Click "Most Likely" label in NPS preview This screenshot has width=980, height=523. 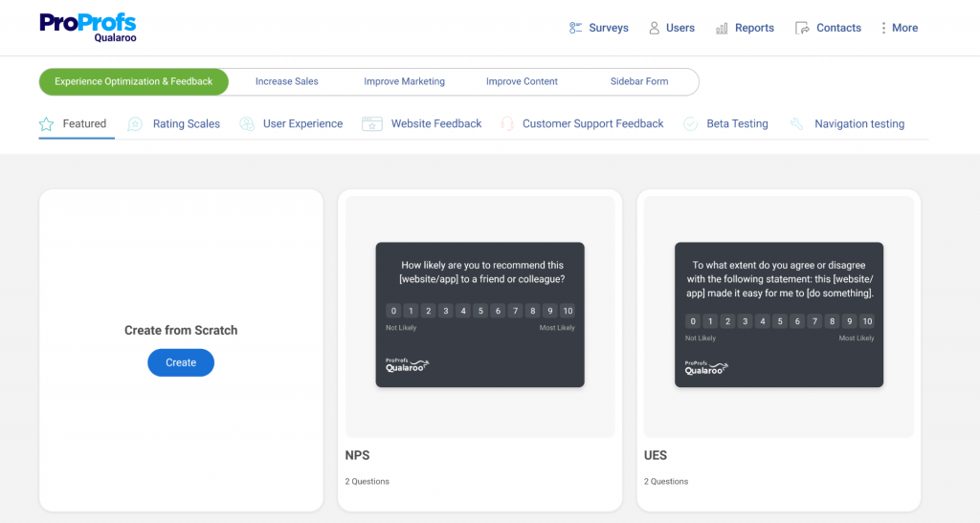point(557,328)
